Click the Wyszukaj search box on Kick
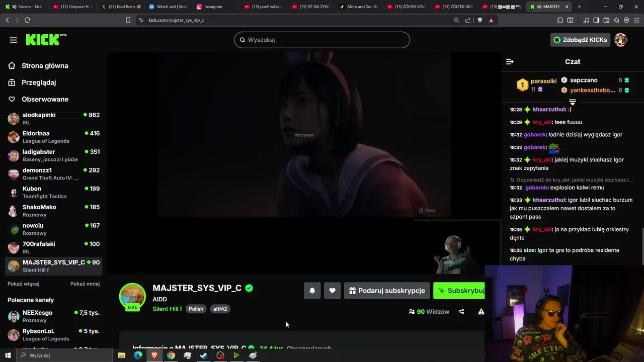 [322, 40]
